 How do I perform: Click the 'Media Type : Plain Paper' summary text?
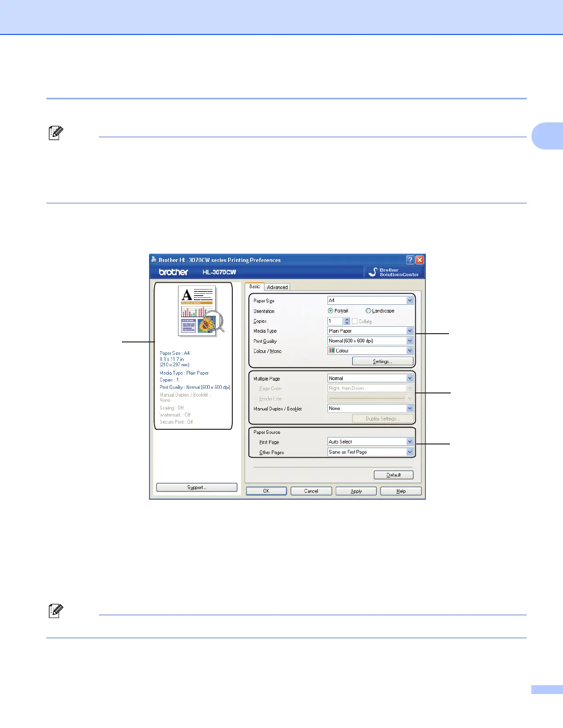click(x=184, y=373)
